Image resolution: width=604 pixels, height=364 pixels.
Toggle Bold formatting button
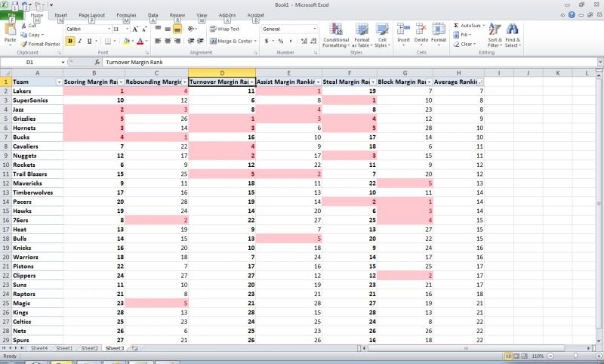click(x=69, y=41)
